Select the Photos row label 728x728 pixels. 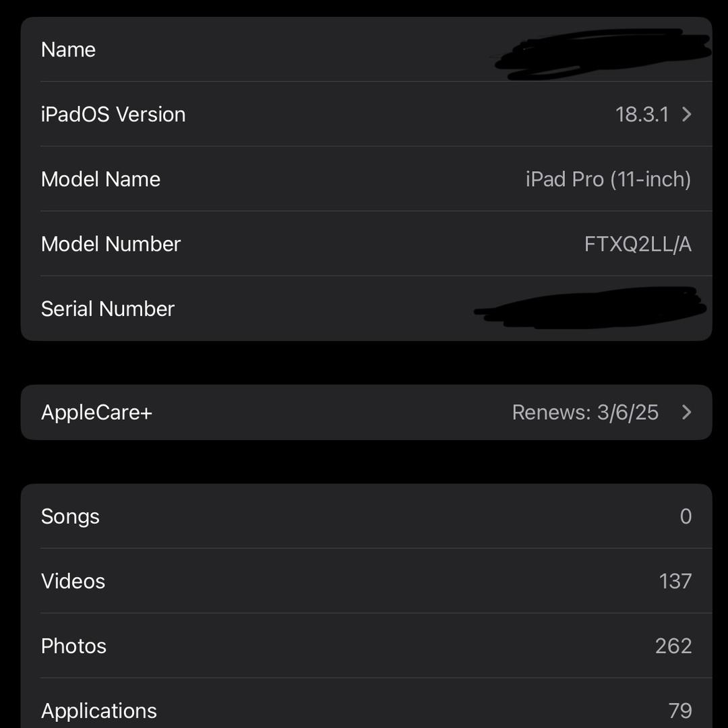coord(73,646)
